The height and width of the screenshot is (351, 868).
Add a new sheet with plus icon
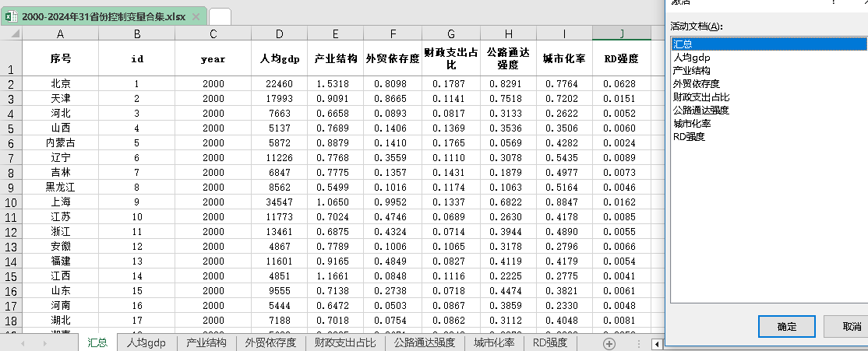(609, 344)
